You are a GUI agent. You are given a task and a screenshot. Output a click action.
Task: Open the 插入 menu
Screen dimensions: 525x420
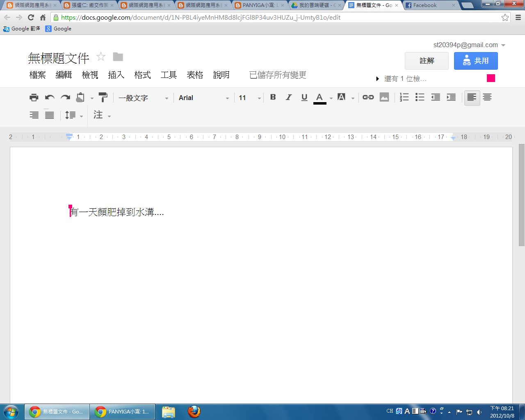pos(116,75)
